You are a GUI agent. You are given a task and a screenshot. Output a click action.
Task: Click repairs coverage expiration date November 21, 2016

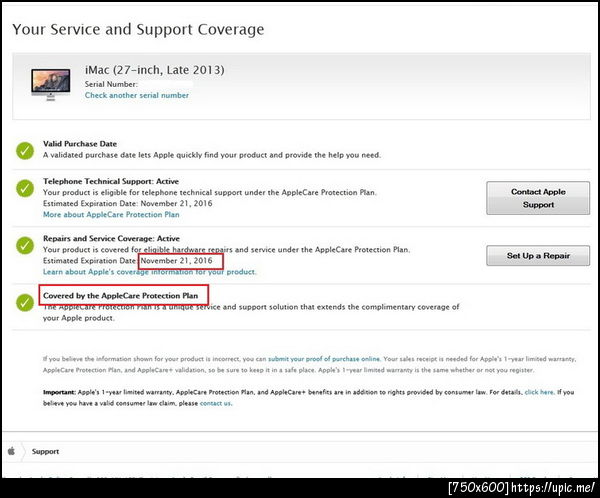pos(176,261)
